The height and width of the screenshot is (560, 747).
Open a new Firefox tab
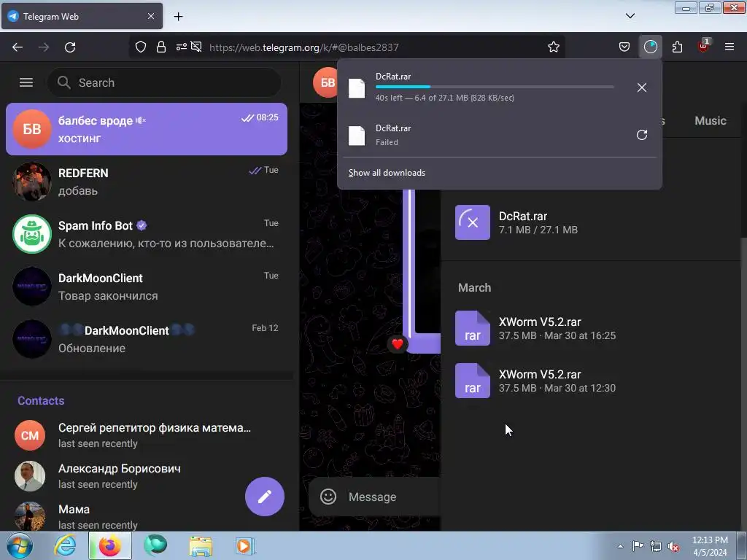point(178,17)
